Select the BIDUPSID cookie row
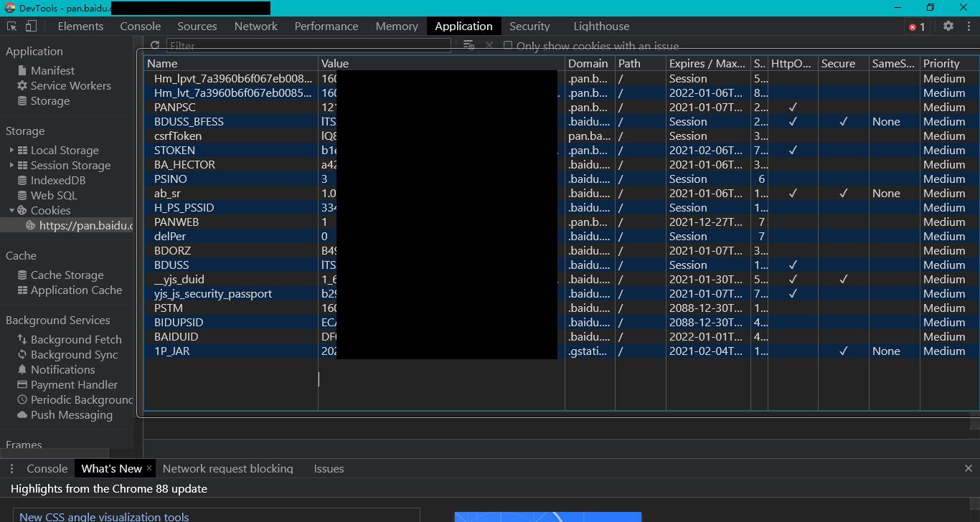The image size is (980, 522). click(x=561, y=322)
